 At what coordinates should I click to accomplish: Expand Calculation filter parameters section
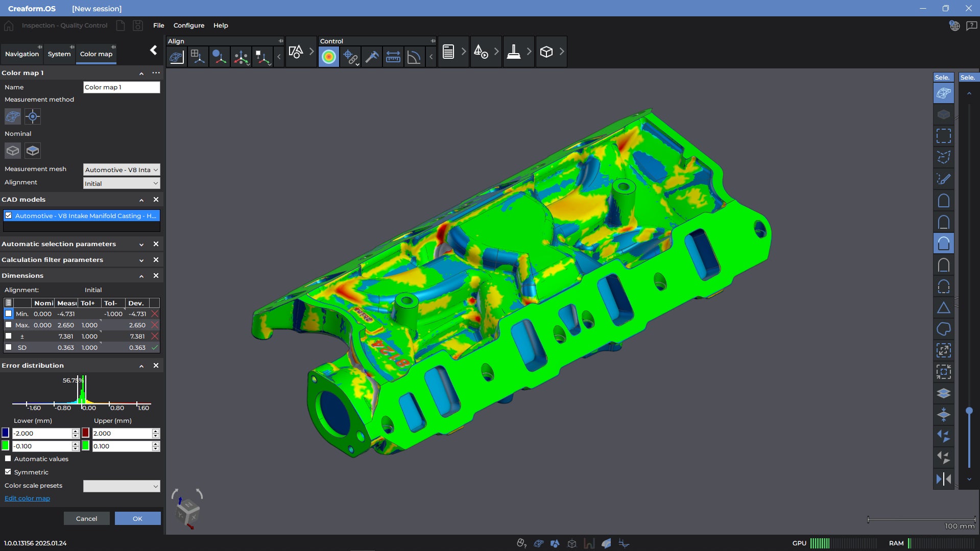tap(141, 260)
